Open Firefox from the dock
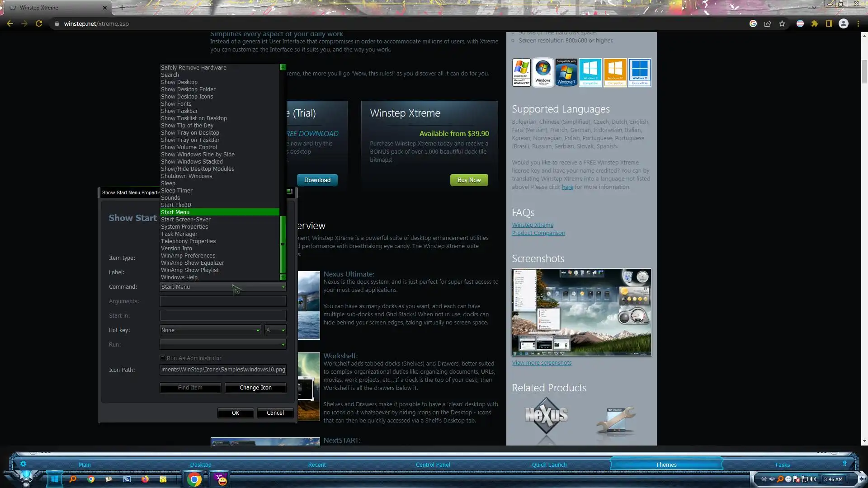The height and width of the screenshot is (488, 868). 145,479
